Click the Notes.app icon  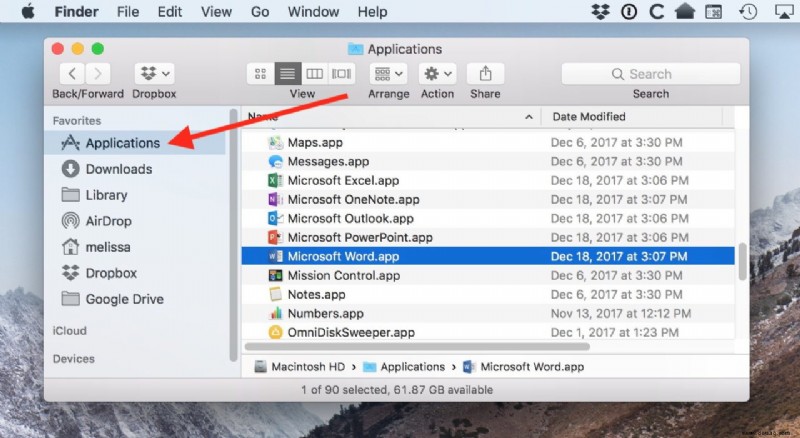276,294
